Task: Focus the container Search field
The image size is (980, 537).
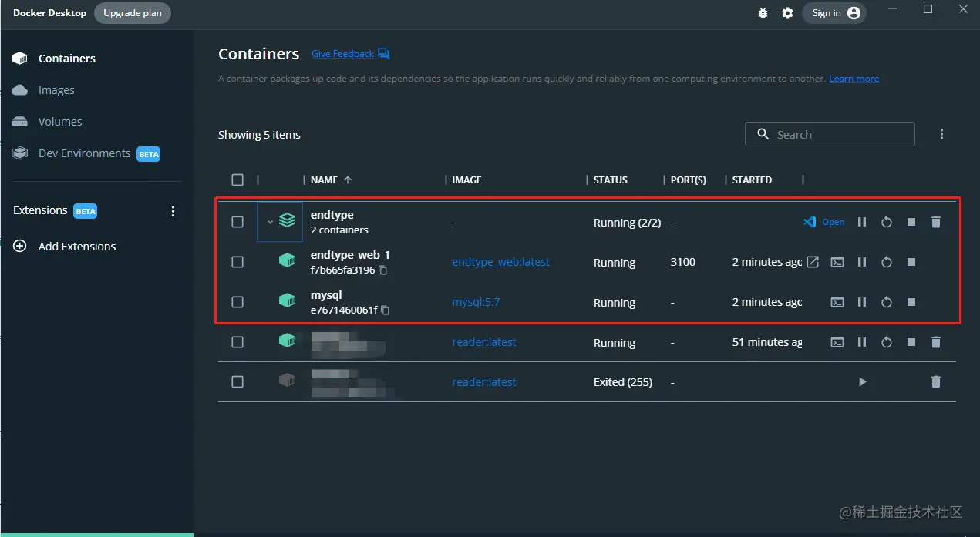Action: click(x=830, y=134)
